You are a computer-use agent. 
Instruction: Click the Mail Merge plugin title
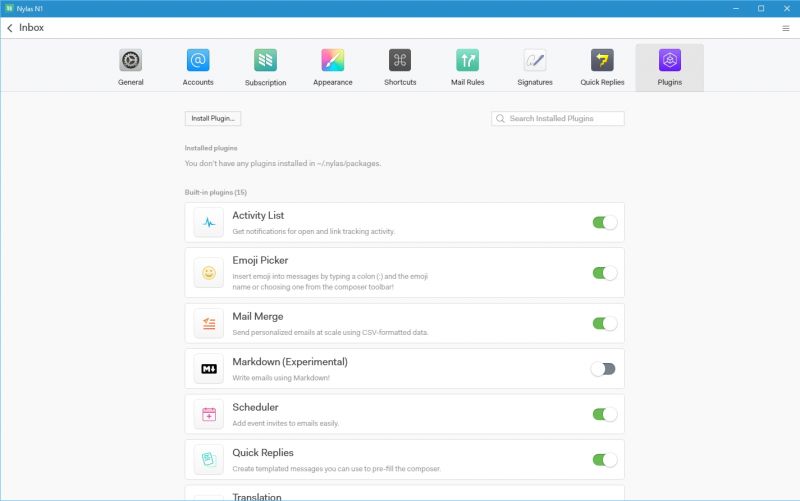coord(258,316)
